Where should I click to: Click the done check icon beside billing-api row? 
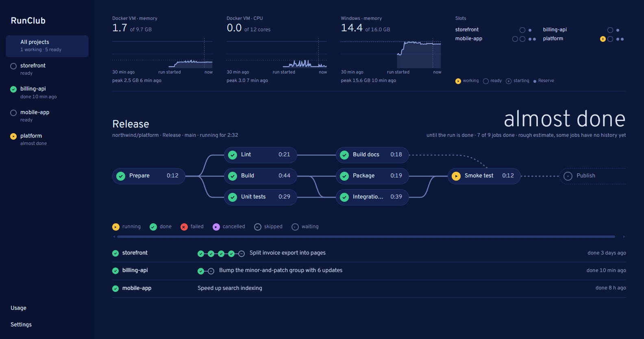pyautogui.click(x=115, y=271)
